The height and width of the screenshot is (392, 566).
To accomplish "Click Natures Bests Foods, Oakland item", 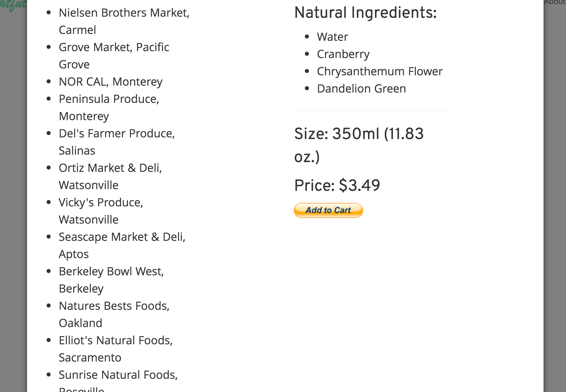I will coord(114,314).
